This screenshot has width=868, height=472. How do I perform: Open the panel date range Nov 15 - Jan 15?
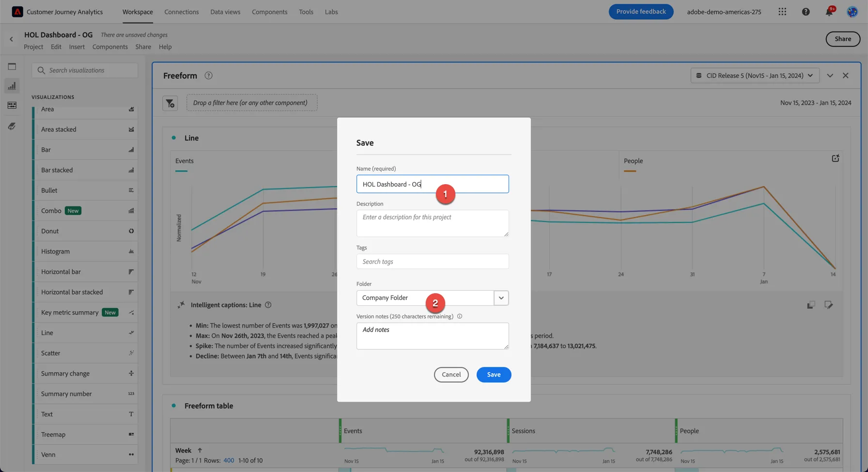(x=815, y=103)
